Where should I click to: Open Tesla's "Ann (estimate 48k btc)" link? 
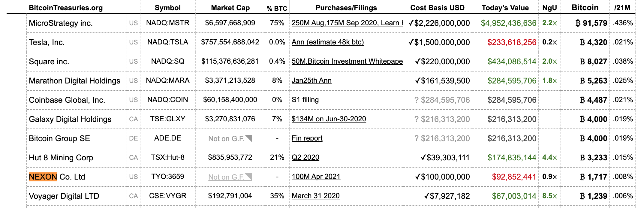[x=327, y=42]
